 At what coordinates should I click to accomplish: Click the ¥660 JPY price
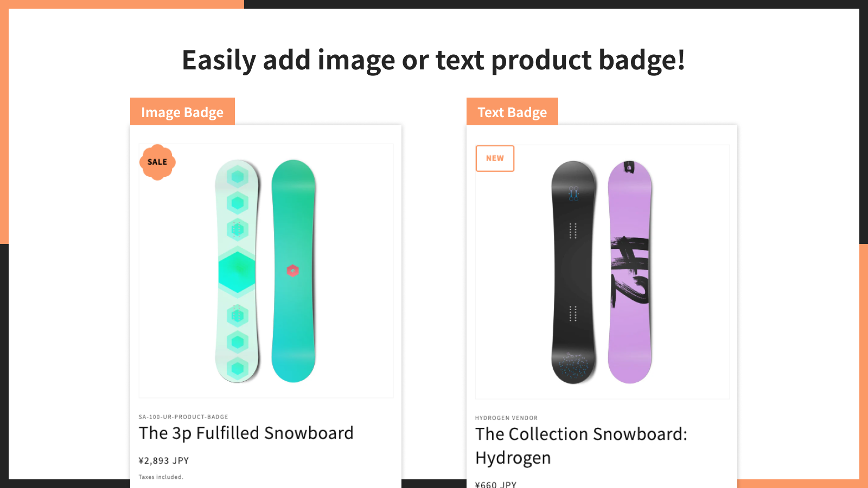click(496, 484)
